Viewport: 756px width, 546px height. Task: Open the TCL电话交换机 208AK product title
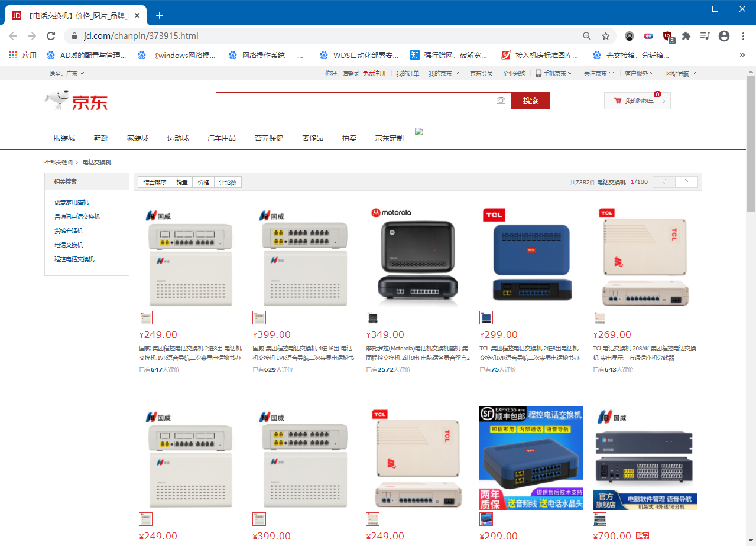point(645,353)
